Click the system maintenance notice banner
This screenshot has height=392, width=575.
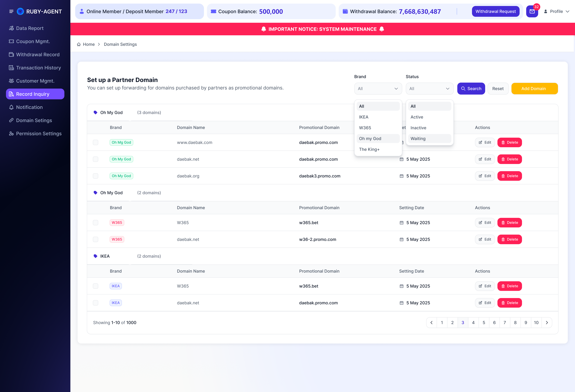(x=323, y=29)
